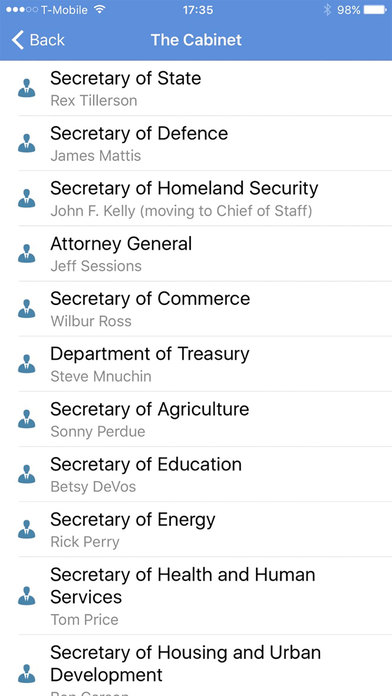Tap person icon beside Secretary of Commerce
The image size is (392, 696).
point(27,308)
